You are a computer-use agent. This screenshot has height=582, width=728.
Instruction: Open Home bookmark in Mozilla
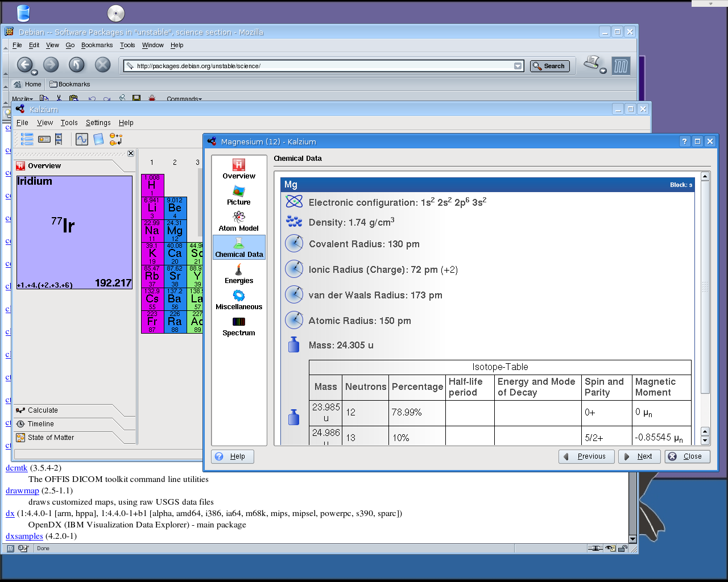[28, 84]
